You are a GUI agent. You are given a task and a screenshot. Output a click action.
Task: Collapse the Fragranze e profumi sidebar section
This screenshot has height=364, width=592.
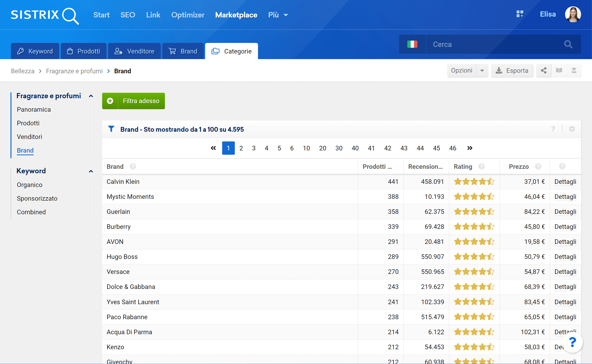coord(91,95)
